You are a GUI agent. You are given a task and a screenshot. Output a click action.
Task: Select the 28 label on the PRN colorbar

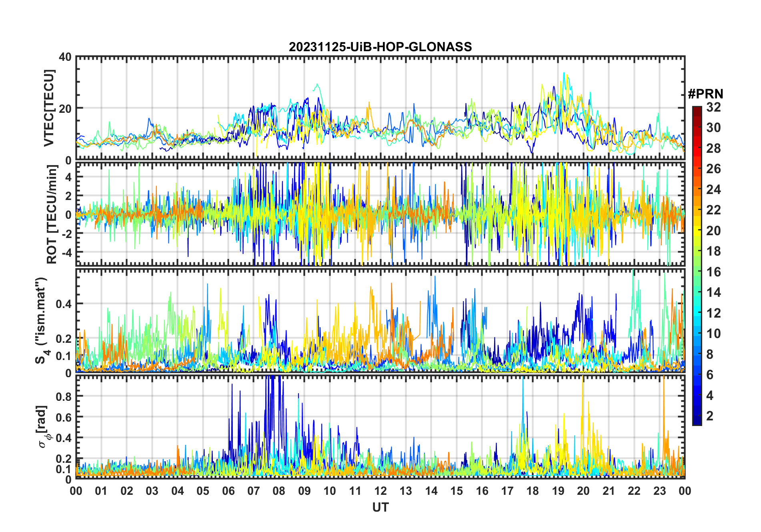[713, 148]
